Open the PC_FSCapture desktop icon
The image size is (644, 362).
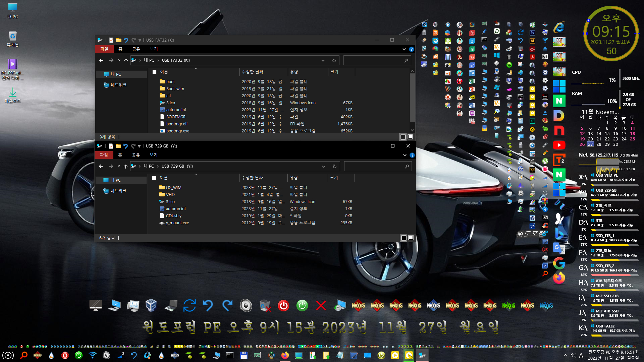pyautogui.click(x=13, y=69)
